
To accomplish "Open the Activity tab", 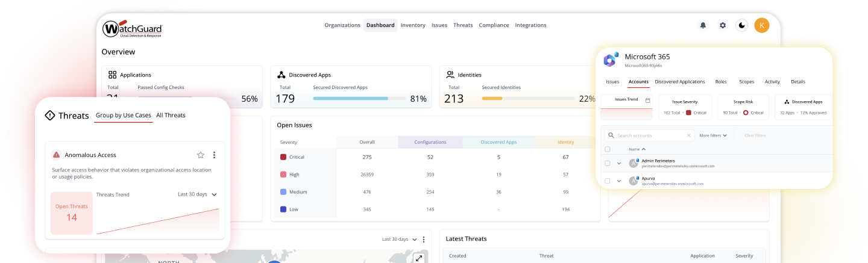I will coord(772,82).
